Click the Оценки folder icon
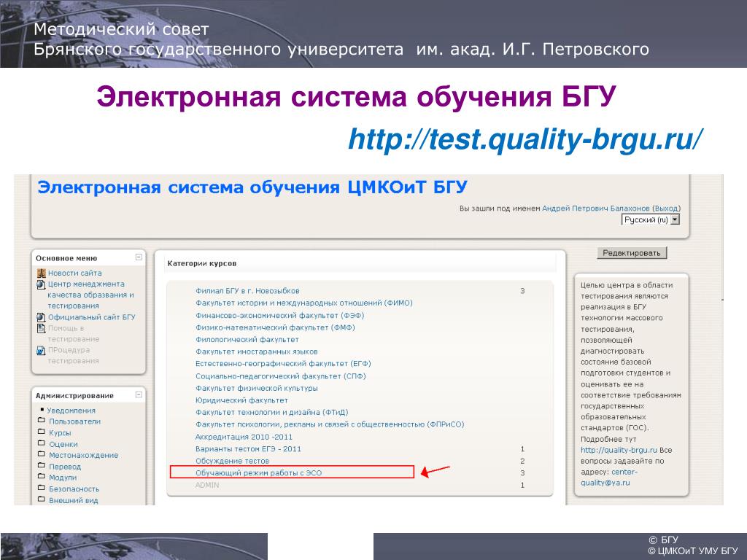 click(42, 443)
